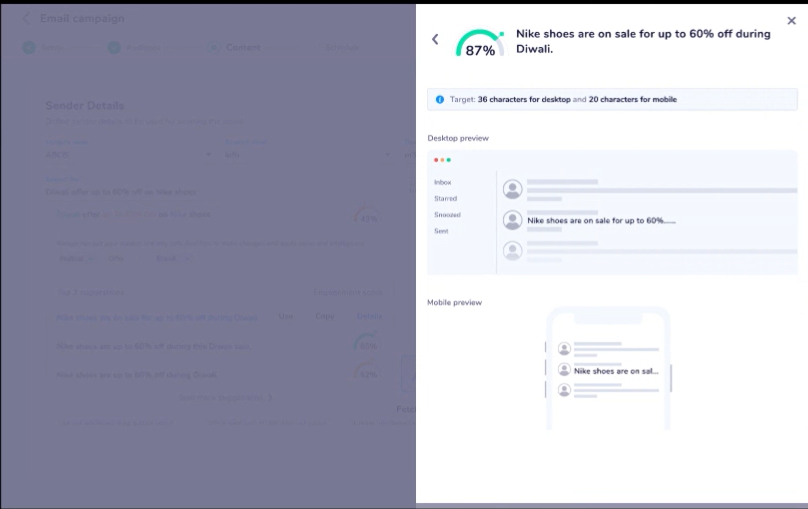808x509 pixels.
Task: Expand the Festival tag dropdown
Action: click(x=76, y=258)
